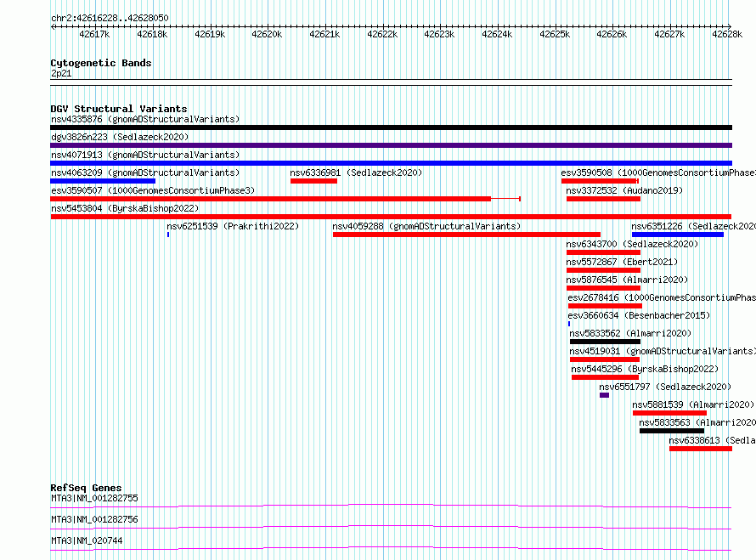The image size is (756, 560).
Task: Open nsv5572867 Ebert2021 variant label
Action: 622,262
